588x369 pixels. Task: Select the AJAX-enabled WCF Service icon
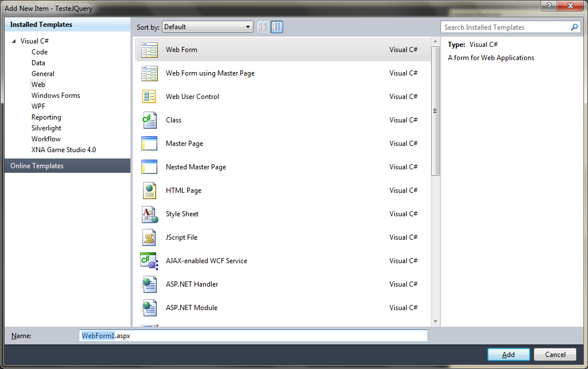coord(149,261)
